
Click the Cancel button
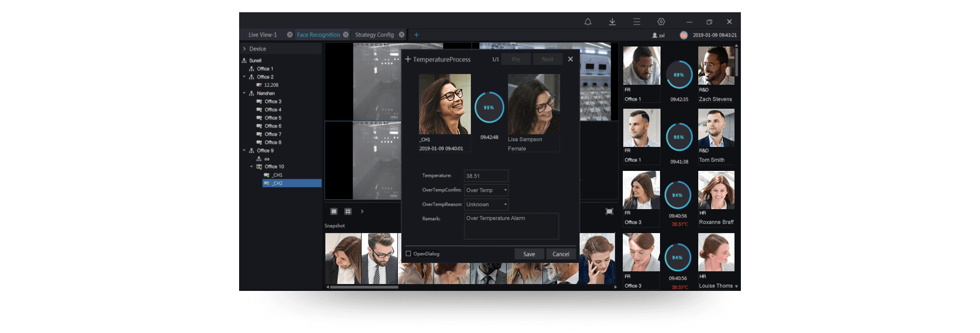[561, 254]
